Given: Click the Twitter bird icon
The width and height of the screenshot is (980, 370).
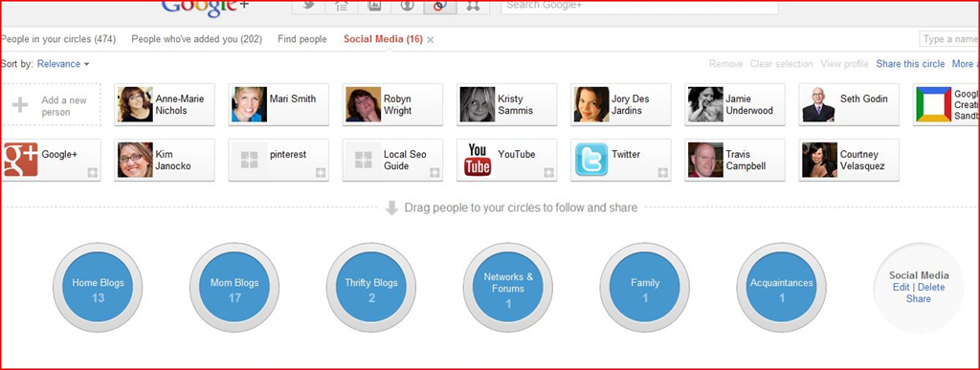Looking at the screenshot, I should tap(591, 160).
